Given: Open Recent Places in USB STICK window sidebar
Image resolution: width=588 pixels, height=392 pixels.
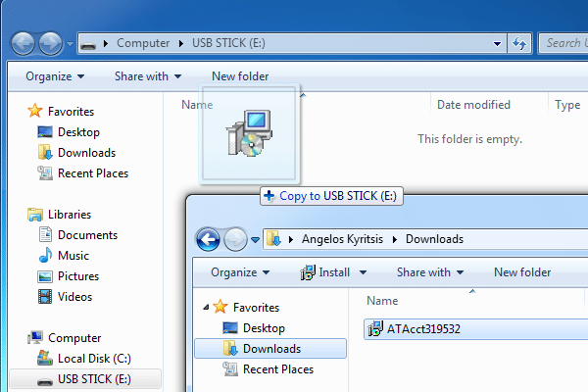Looking at the screenshot, I should click(x=93, y=173).
